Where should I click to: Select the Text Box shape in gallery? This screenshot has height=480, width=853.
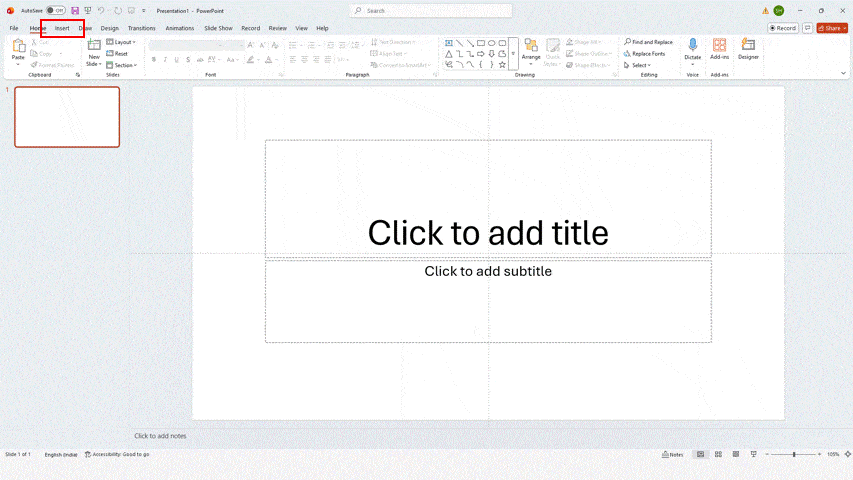(449, 43)
